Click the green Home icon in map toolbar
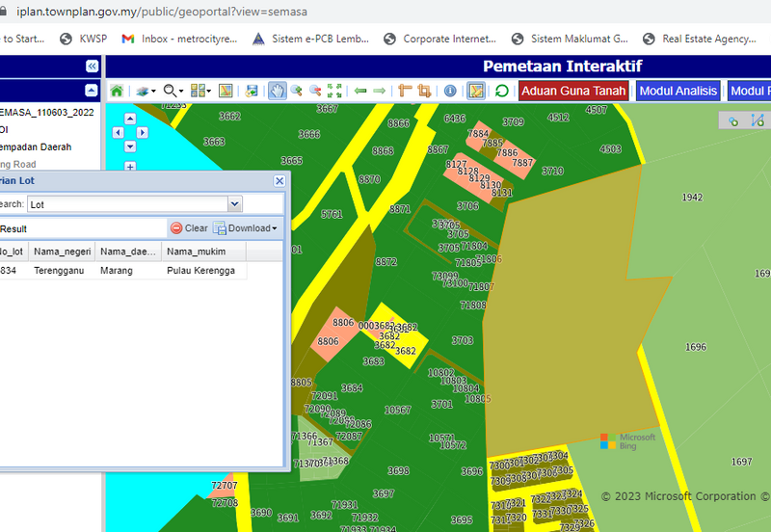This screenshot has height=532, width=771. tap(117, 91)
